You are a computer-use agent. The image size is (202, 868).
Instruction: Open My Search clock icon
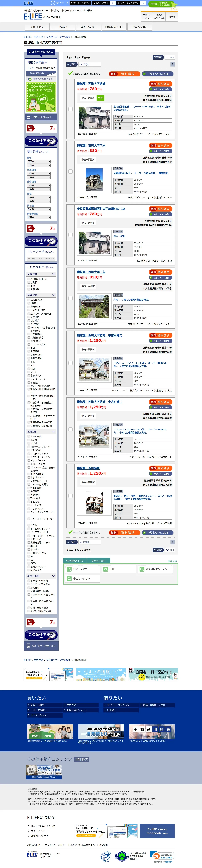coord(53,3)
